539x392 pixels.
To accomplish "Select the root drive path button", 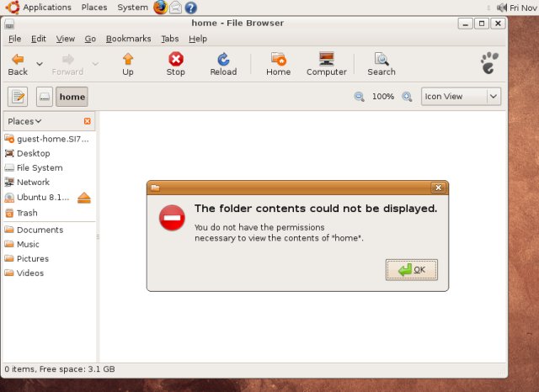I will 45,97.
